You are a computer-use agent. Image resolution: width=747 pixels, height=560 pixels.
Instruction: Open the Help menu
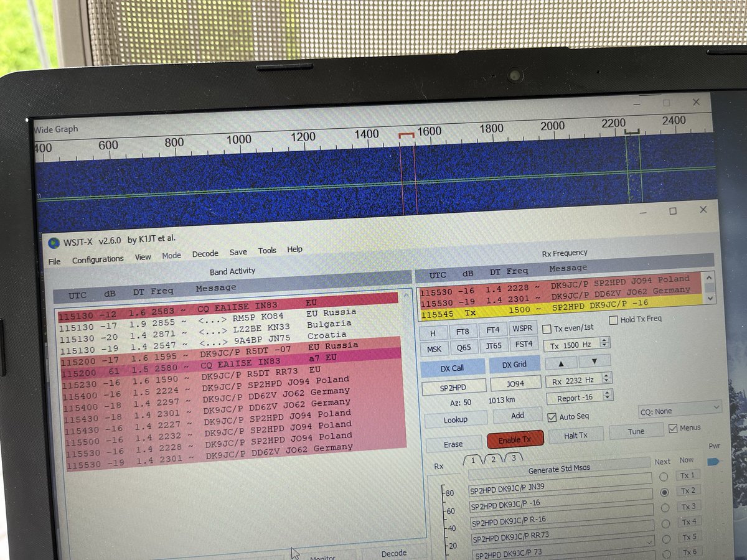[x=294, y=250]
